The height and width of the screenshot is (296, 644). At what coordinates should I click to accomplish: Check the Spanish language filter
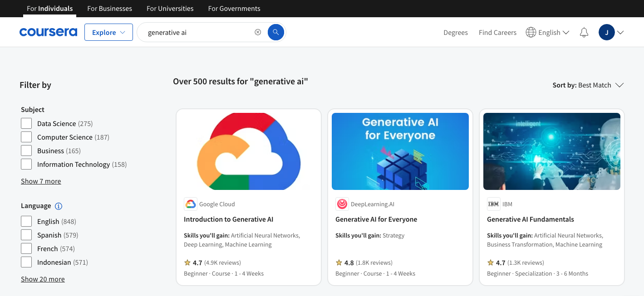[x=26, y=235]
